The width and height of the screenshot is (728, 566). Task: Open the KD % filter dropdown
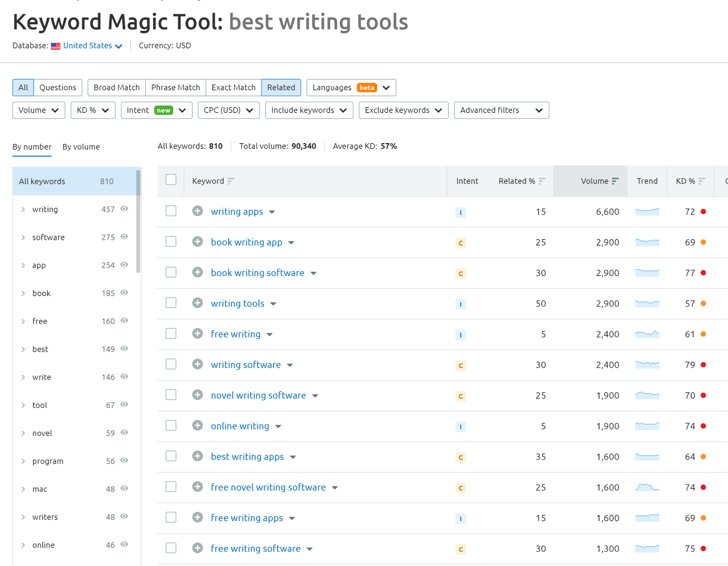coord(93,110)
